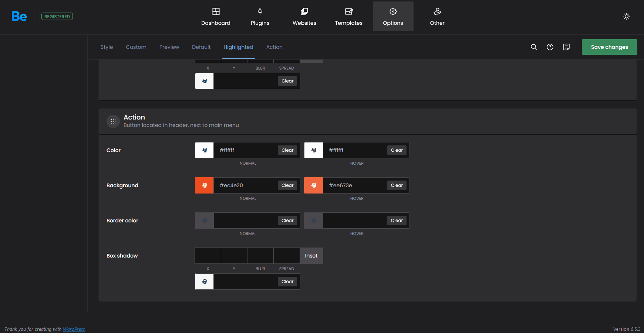
Task: Click the Box shadow X input
Action: tap(208, 256)
